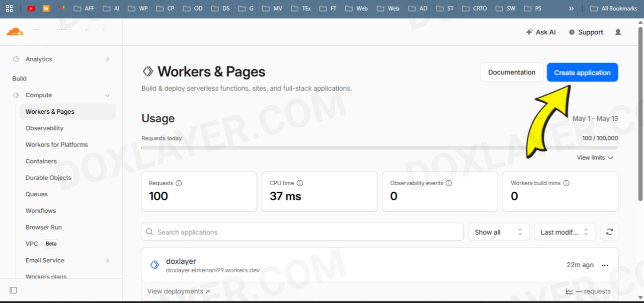This screenshot has height=303, width=644.
Task: Click the Compute diamond icon in sidebar
Action: pyautogui.click(x=16, y=95)
